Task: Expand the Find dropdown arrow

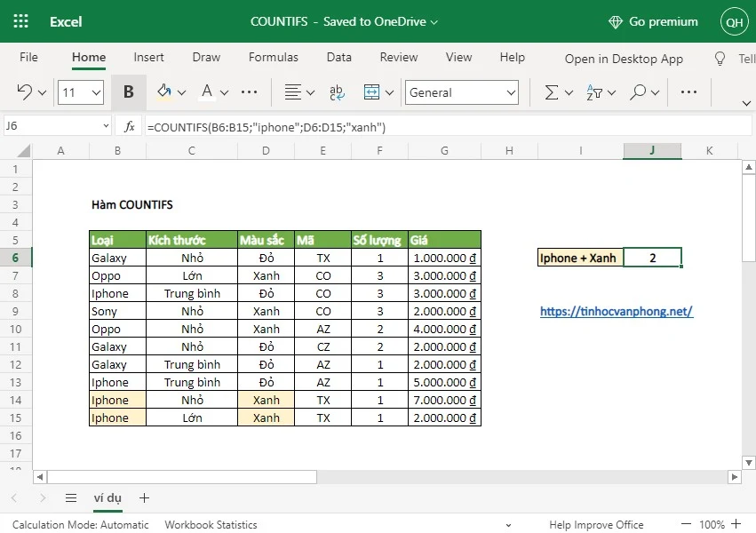Action: point(656,92)
